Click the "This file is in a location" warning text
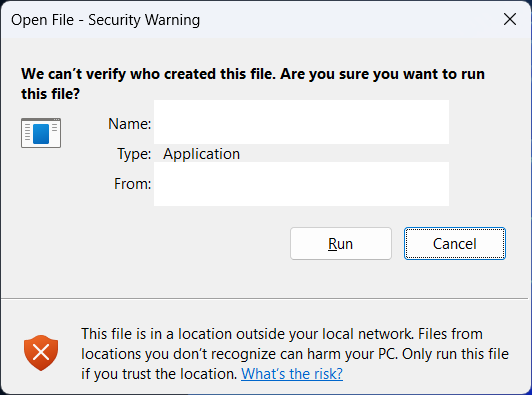This screenshot has width=532, height=395. point(295,354)
